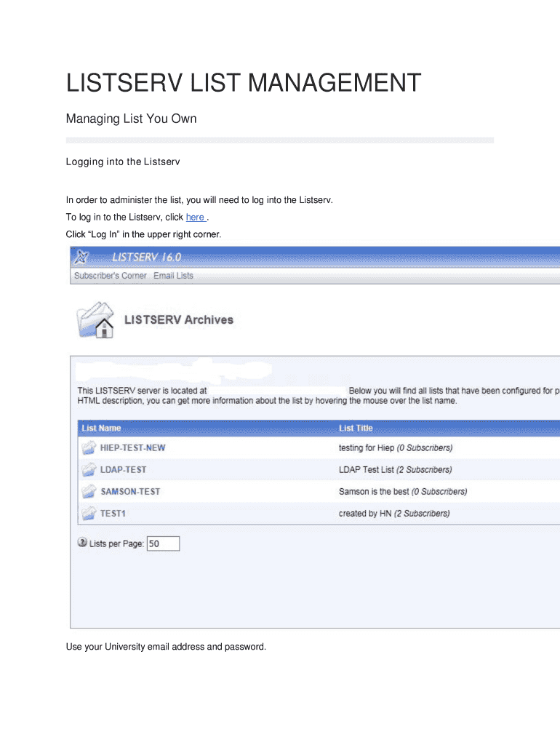The width and height of the screenshot is (560, 745).
Task: Follow the "here" login hyperlink
Action: tap(195, 217)
